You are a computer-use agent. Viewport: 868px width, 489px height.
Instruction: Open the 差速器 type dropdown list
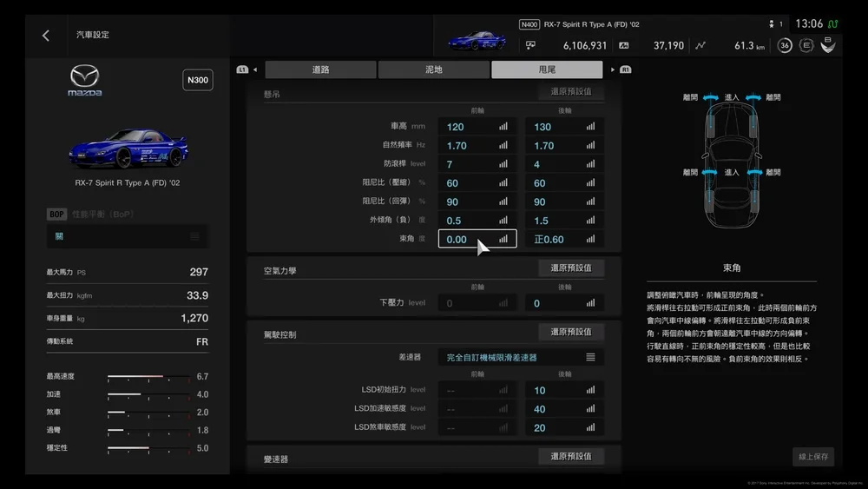click(521, 358)
